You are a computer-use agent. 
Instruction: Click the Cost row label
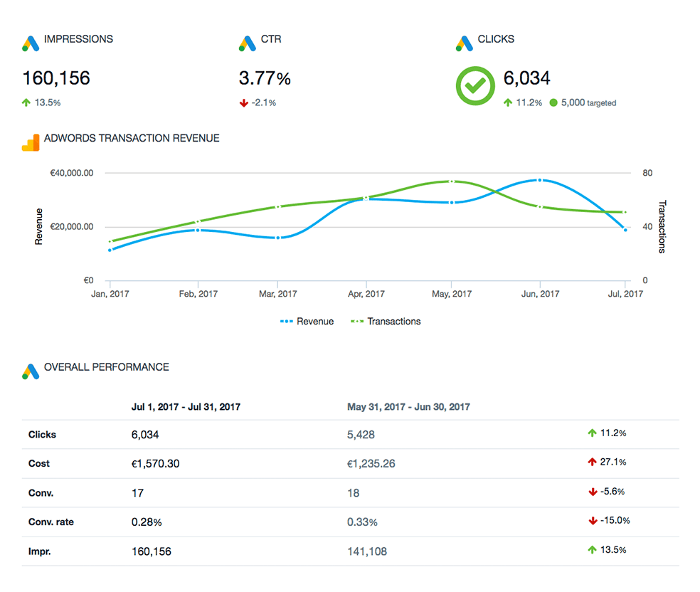tap(39, 463)
